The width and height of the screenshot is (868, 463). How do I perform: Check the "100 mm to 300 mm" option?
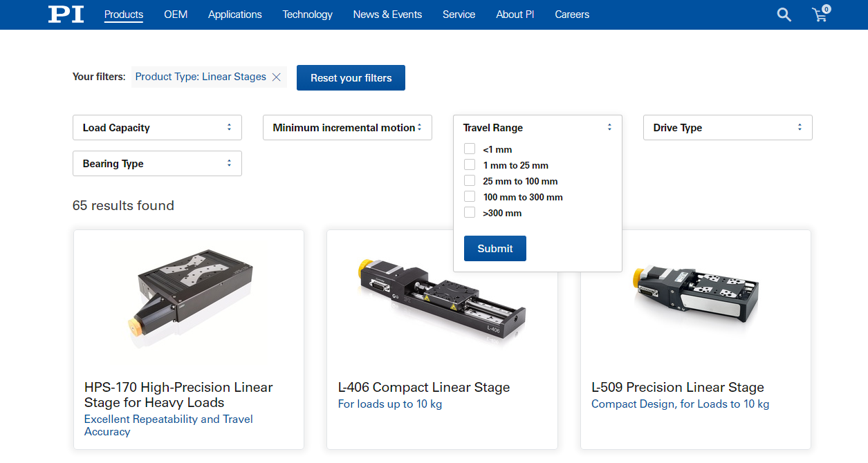pos(469,196)
